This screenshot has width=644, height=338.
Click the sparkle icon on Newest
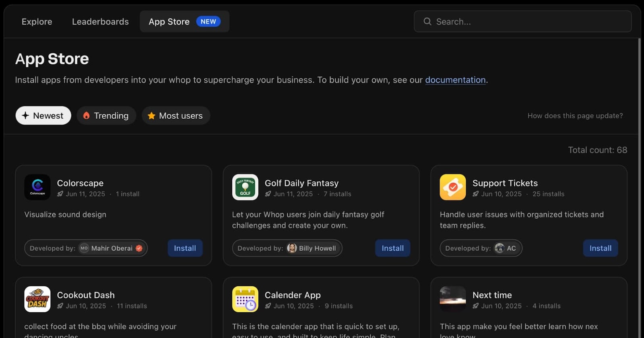[25, 115]
